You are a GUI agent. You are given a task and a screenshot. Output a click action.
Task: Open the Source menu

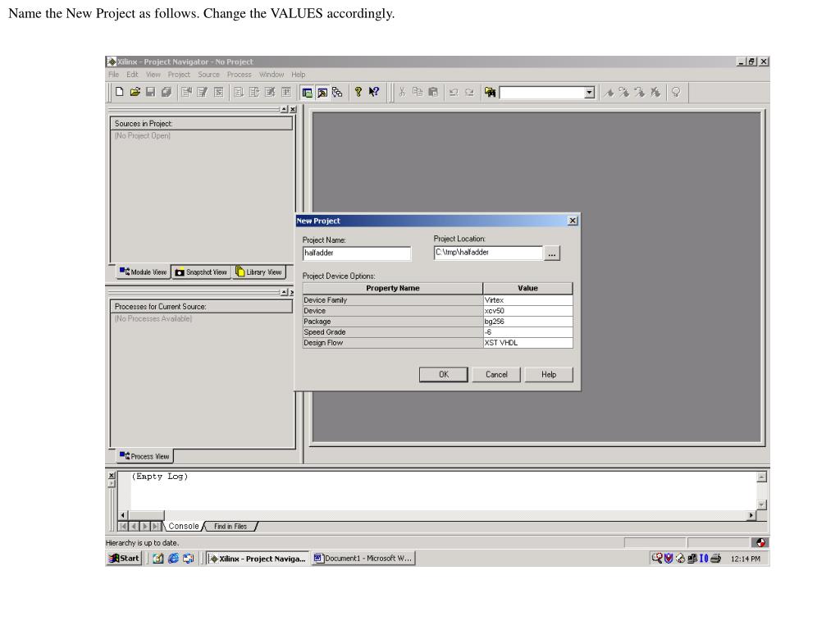[x=208, y=75]
